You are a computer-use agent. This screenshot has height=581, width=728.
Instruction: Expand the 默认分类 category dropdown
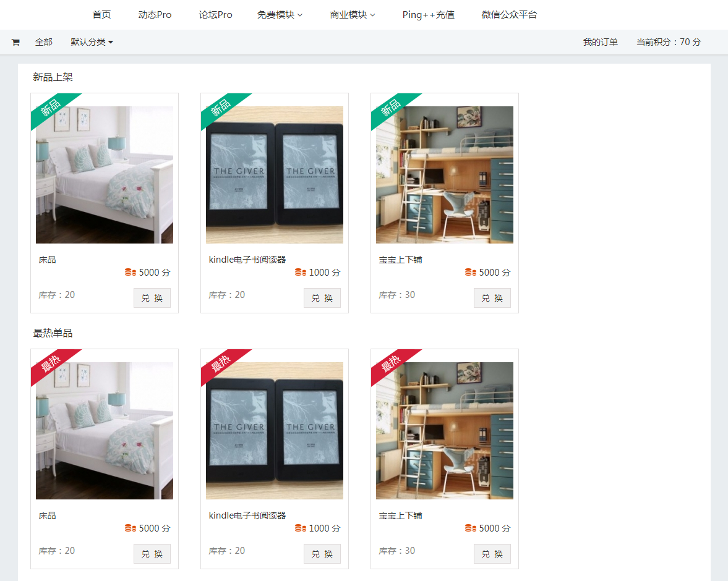[x=92, y=42]
